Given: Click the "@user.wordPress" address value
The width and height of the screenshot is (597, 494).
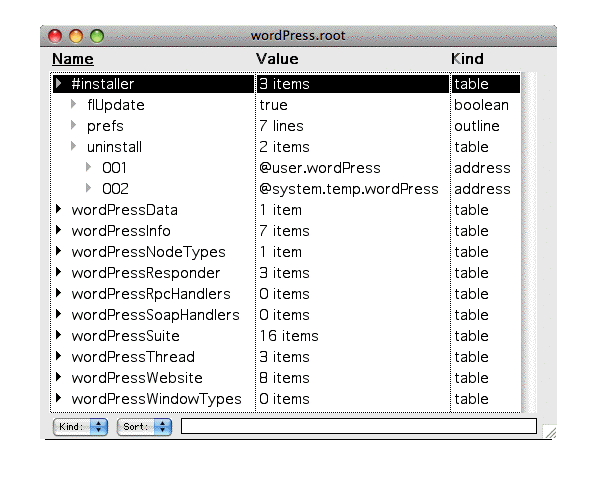Looking at the screenshot, I should point(320,168).
